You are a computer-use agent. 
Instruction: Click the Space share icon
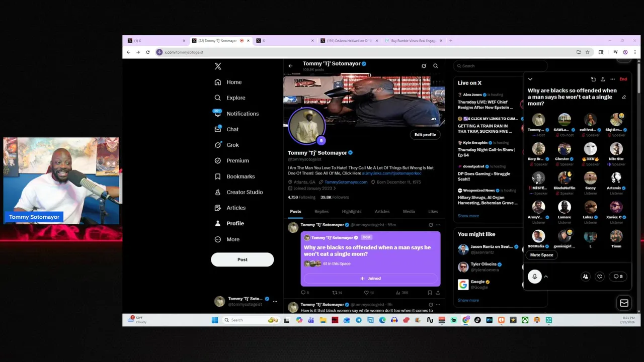click(x=603, y=79)
